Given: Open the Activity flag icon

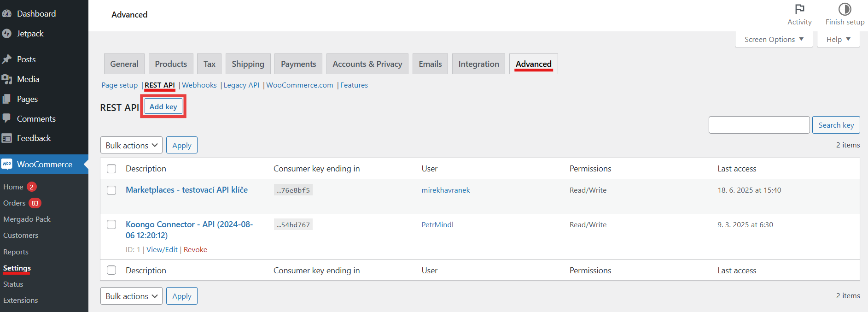Looking at the screenshot, I should tap(800, 9).
